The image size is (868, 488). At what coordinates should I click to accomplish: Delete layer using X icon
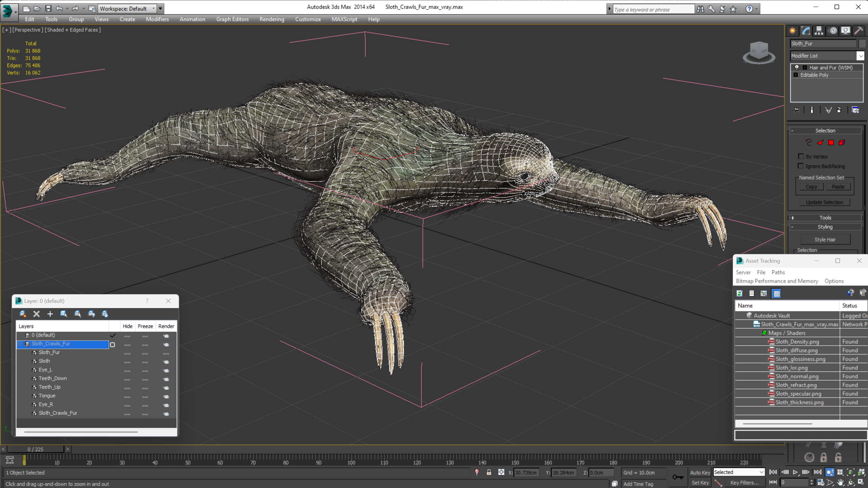[x=37, y=314]
